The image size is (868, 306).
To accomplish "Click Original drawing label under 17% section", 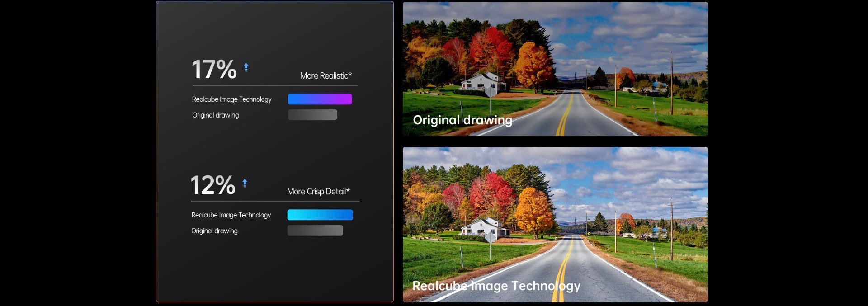I will (x=215, y=115).
